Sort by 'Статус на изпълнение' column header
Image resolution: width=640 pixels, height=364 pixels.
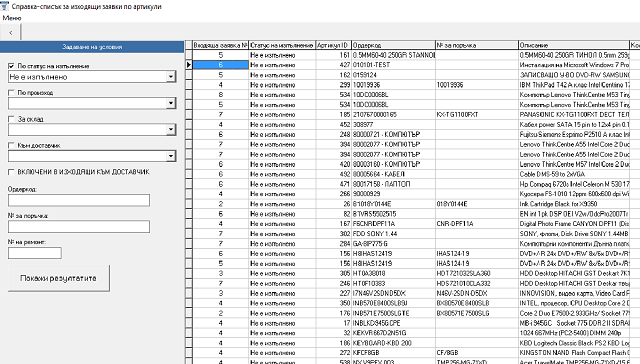282,45
